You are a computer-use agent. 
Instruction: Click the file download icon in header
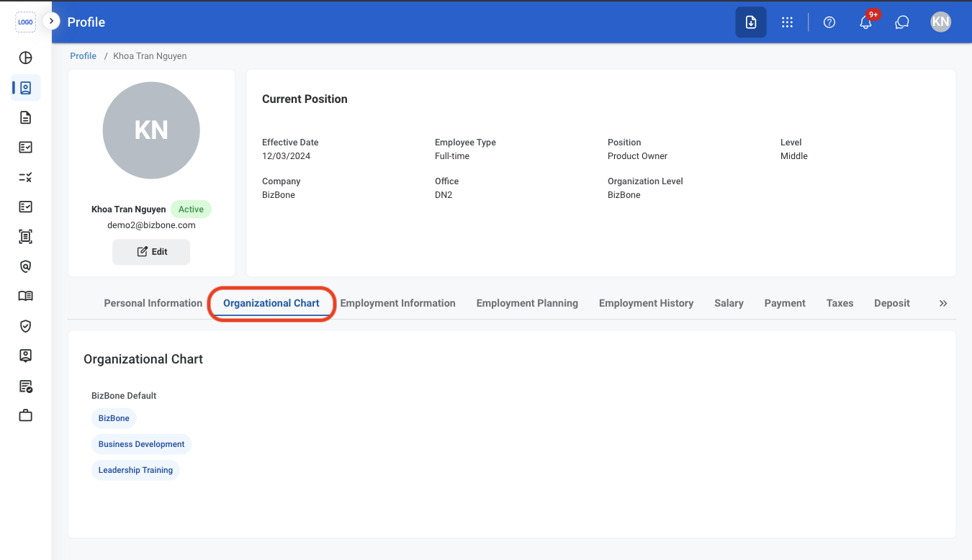coord(751,22)
